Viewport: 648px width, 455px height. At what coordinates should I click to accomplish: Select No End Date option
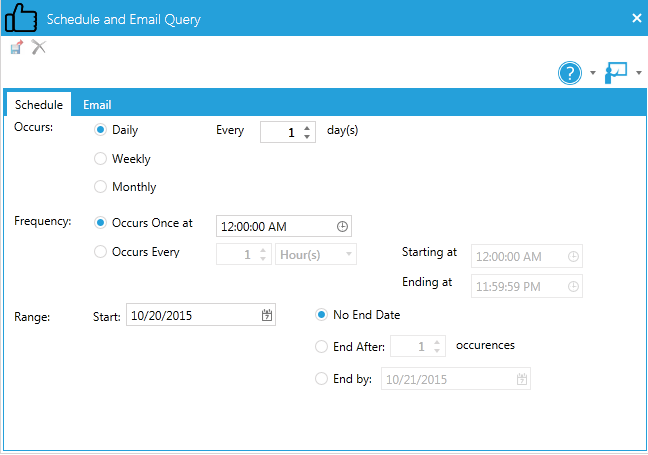(322, 315)
